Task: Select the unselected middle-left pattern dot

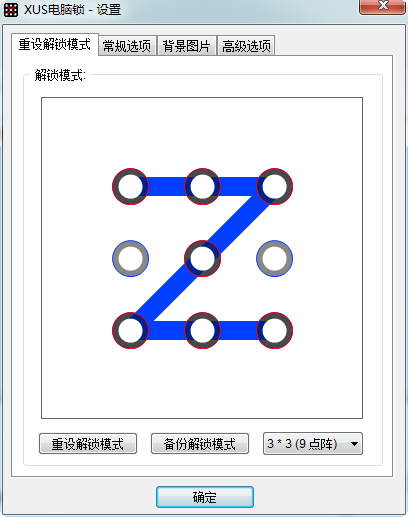Action: [x=130, y=258]
